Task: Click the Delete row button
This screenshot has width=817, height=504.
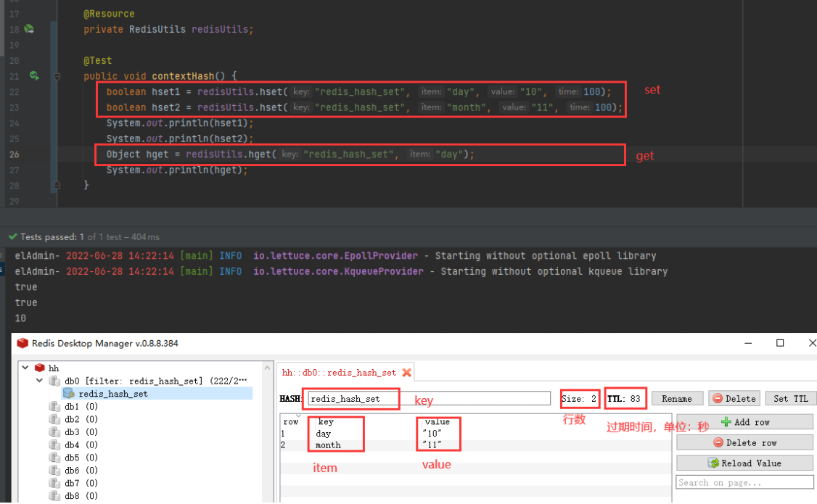Action: (x=744, y=442)
